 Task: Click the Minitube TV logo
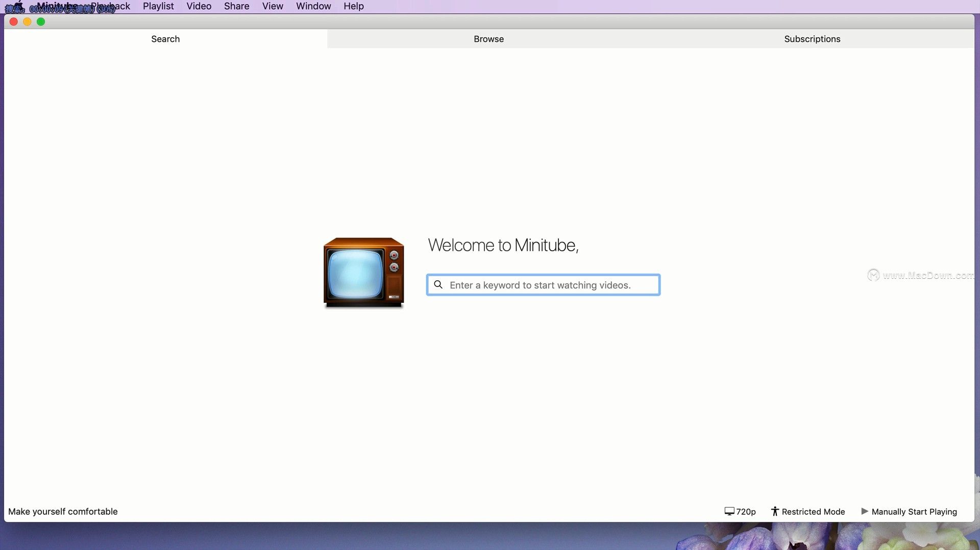(363, 272)
